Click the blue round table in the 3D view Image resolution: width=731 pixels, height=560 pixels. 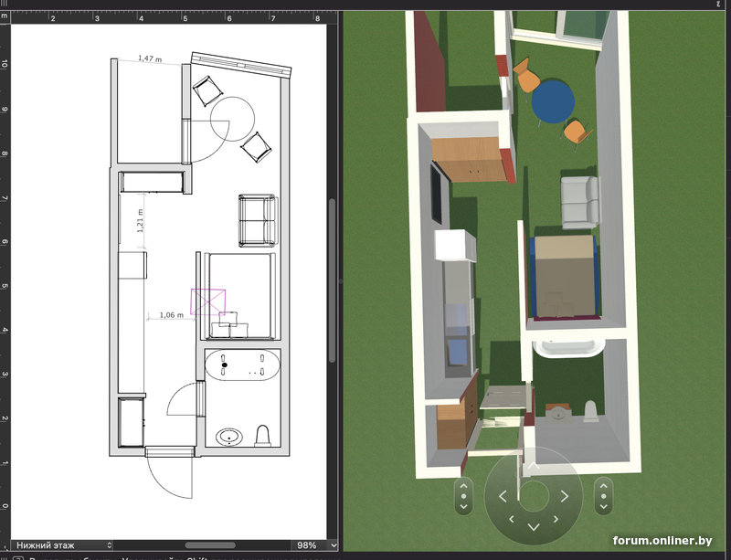click(553, 101)
